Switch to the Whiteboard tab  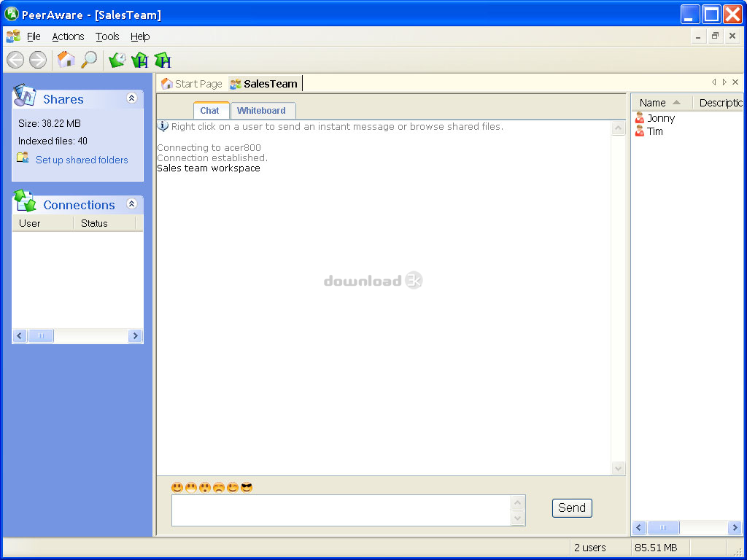click(x=261, y=111)
